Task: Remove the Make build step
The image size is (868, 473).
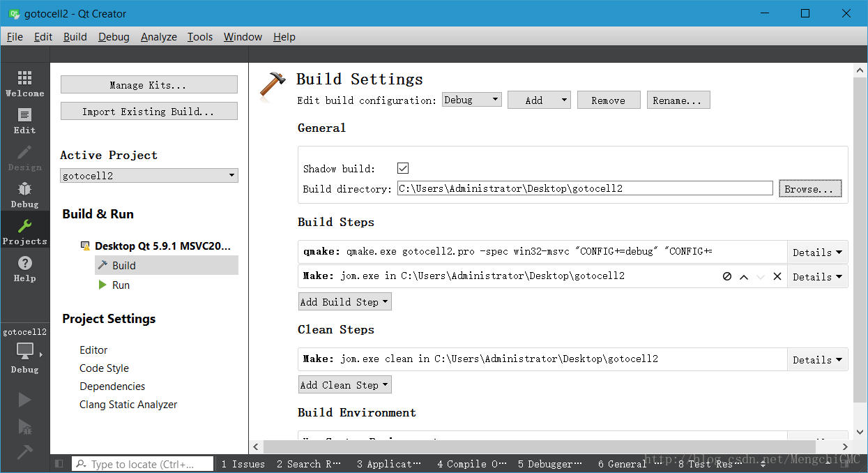Action: coord(777,276)
